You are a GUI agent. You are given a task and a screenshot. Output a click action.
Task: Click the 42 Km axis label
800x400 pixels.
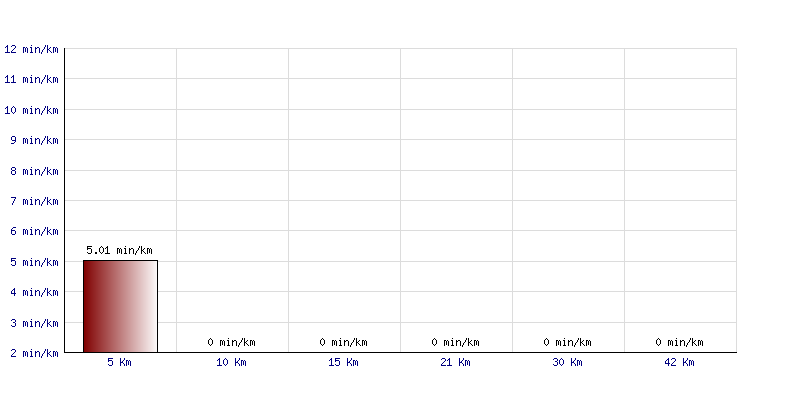[x=679, y=362]
